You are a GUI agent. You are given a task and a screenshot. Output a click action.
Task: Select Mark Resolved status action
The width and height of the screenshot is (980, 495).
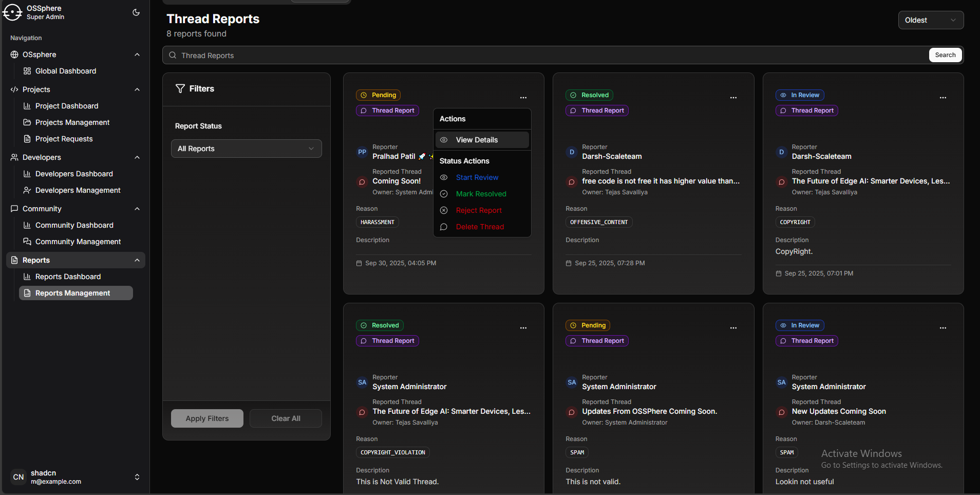[482, 194]
